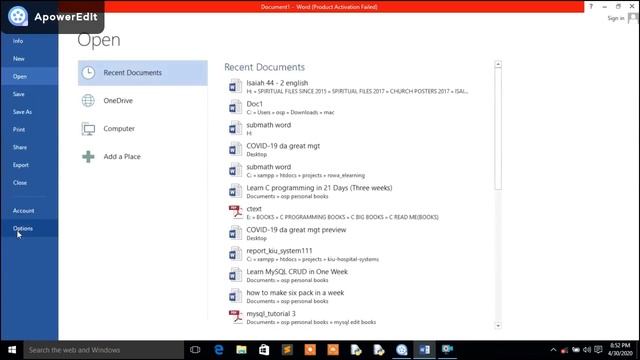Choose Save in the sidebar
The image size is (640, 360).
[18, 94]
